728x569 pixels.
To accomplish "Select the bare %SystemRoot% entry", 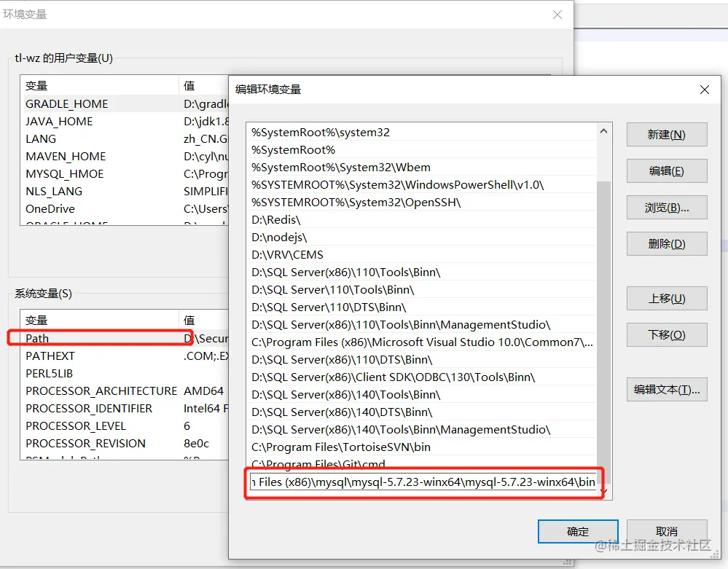I will [x=422, y=150].
